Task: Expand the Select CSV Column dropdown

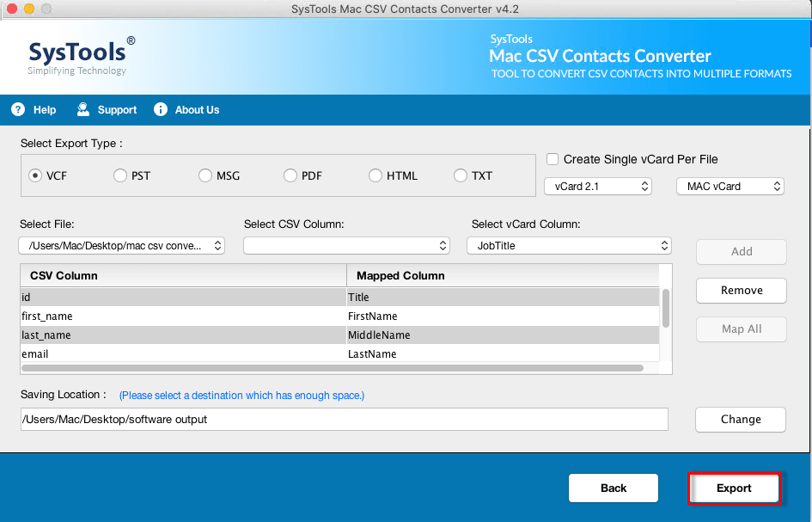Action: click(x=346, y=245)
